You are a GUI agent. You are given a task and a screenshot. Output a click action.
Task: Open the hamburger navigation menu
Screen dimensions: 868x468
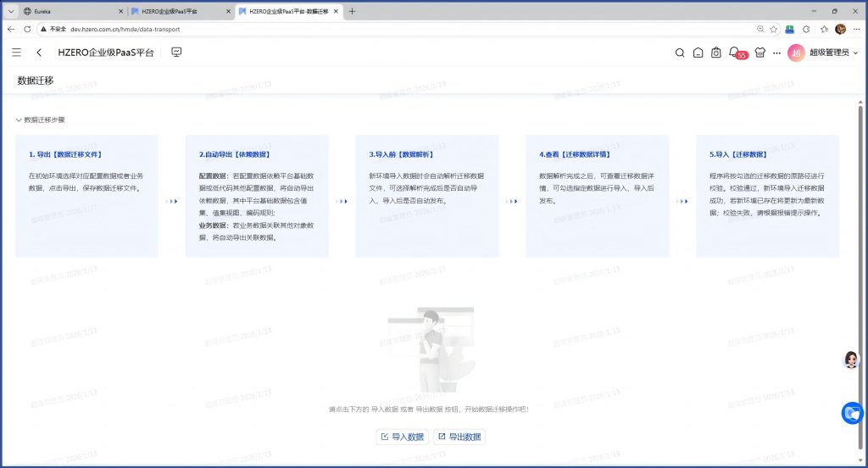tap(17, 53)
